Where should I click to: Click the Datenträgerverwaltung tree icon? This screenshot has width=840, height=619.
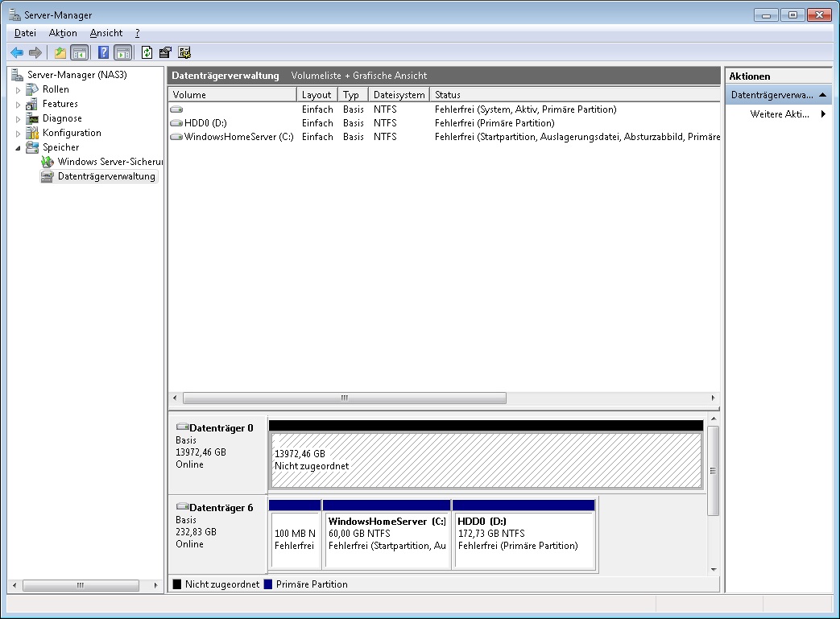pos(48,176)
